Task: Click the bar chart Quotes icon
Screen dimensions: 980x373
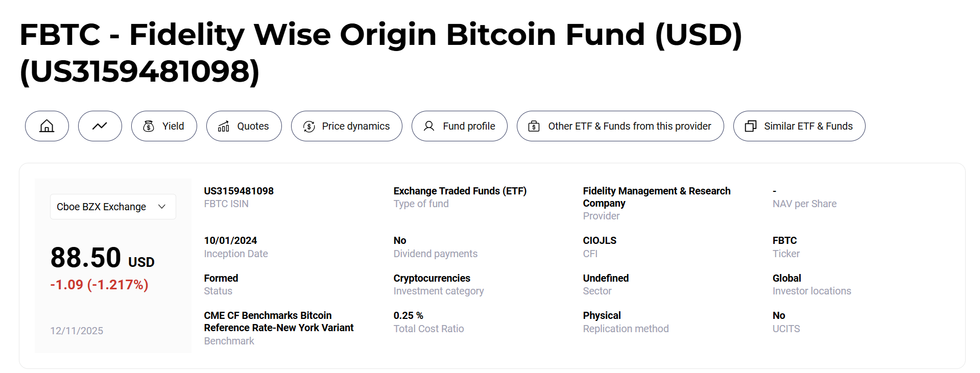Action: 224,126
